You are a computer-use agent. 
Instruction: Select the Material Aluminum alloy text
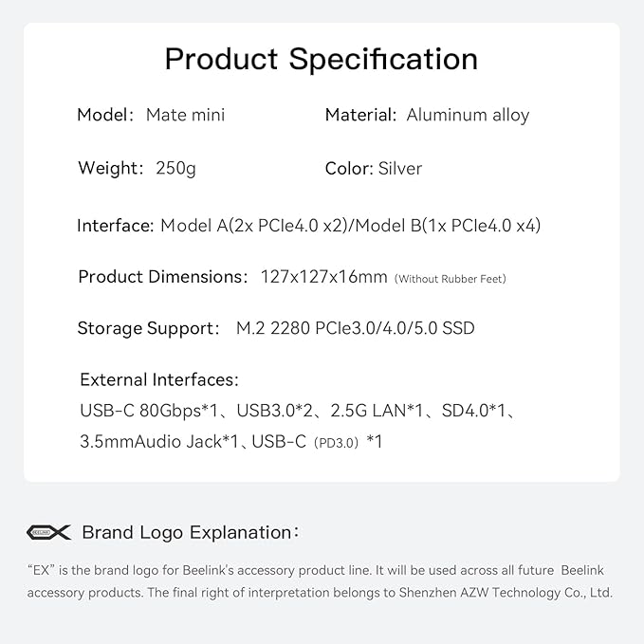coord(427,115)
